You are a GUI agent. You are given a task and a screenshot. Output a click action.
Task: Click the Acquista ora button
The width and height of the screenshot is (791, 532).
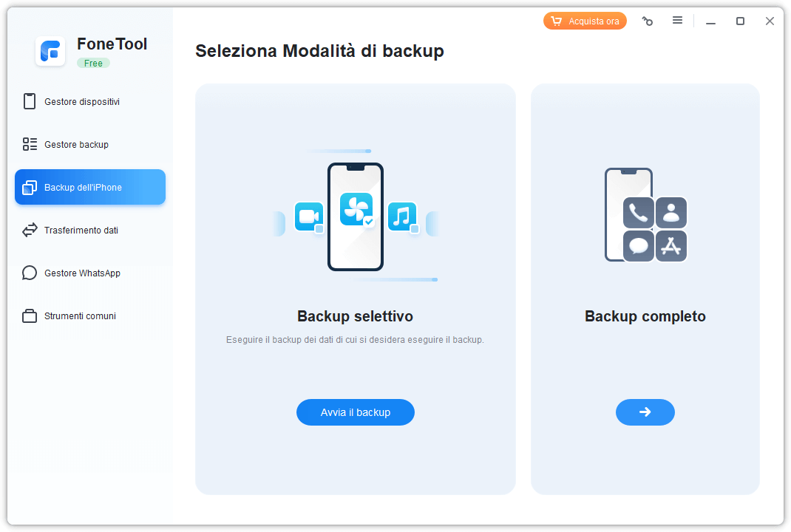585,21
